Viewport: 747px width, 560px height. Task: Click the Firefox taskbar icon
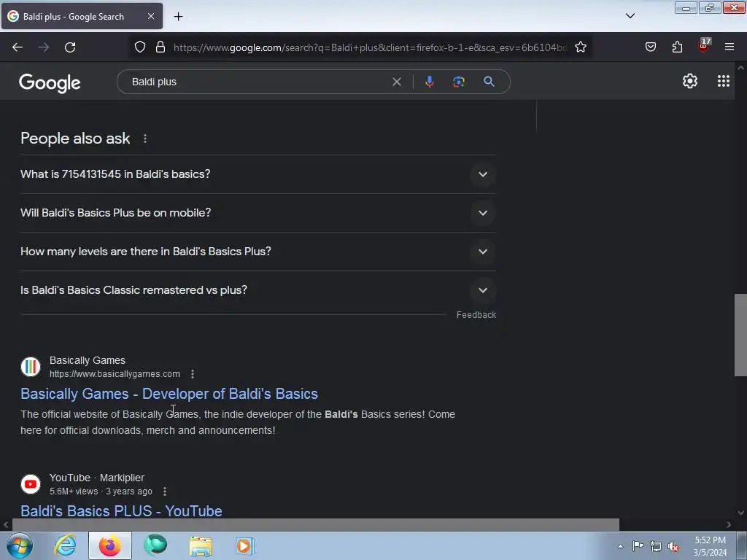(109, 545)
